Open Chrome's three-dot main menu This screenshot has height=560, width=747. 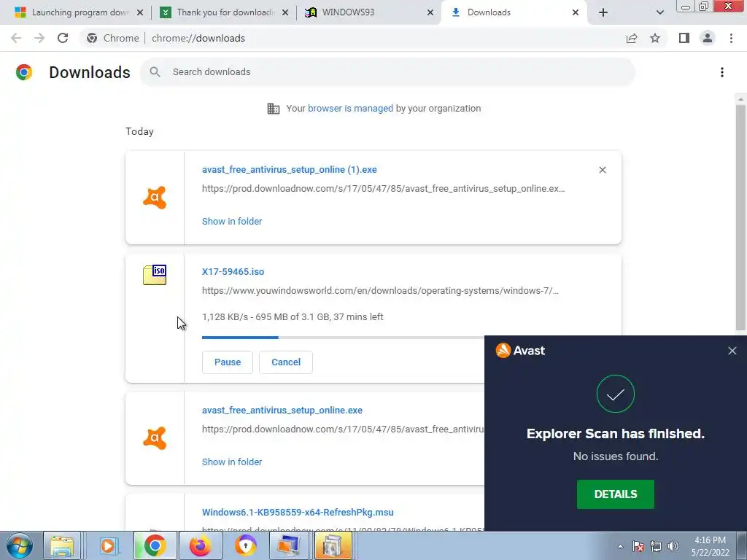point(731,38)
